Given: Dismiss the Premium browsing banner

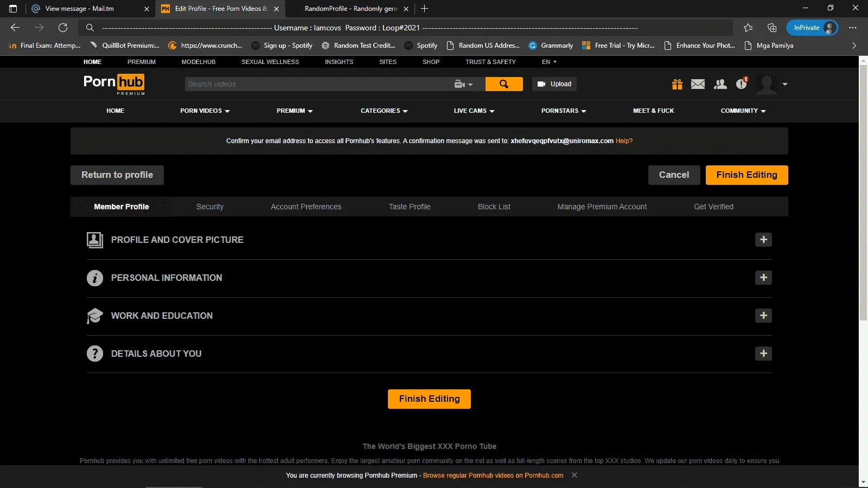Looking at the screenshot, I should pyautogui.click(x=575, y=475).
